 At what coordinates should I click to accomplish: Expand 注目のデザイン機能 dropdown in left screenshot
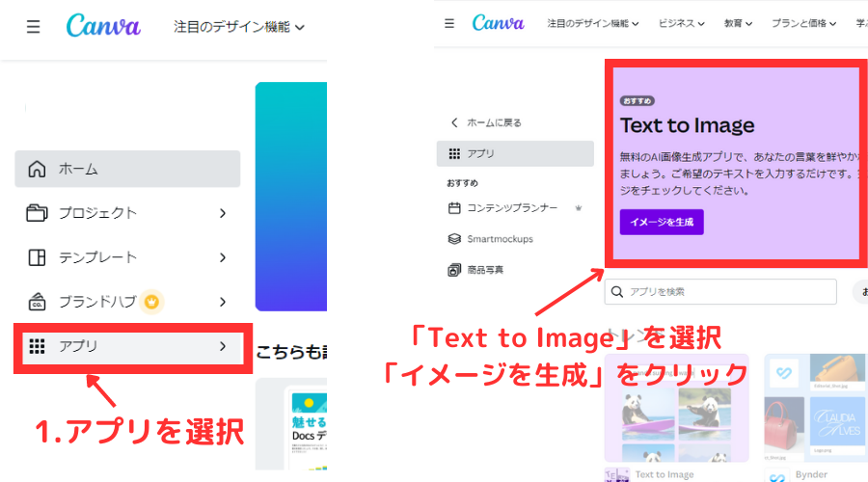(238, 27)
